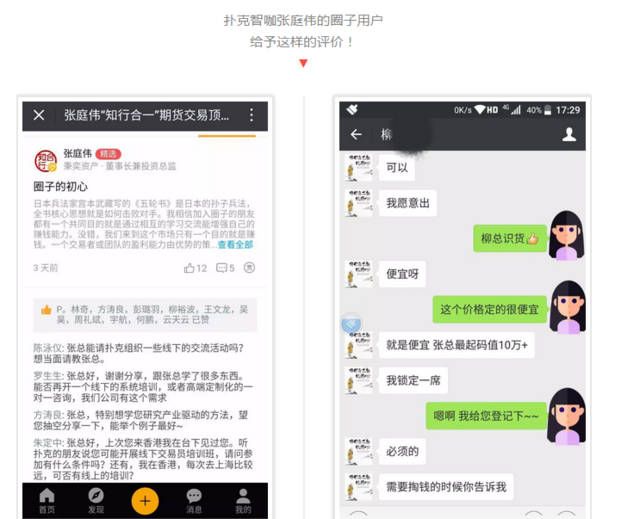Tap girl avatar beside 我给您登记下
The height and width of the screenshot is (519, 640).
point(567,416)
